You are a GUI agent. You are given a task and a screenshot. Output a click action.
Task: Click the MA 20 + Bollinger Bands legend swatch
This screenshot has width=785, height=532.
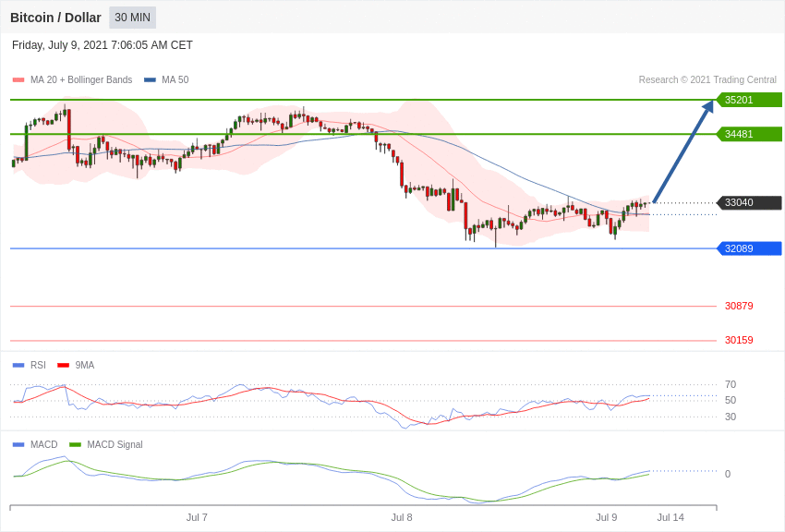[18, 80]
